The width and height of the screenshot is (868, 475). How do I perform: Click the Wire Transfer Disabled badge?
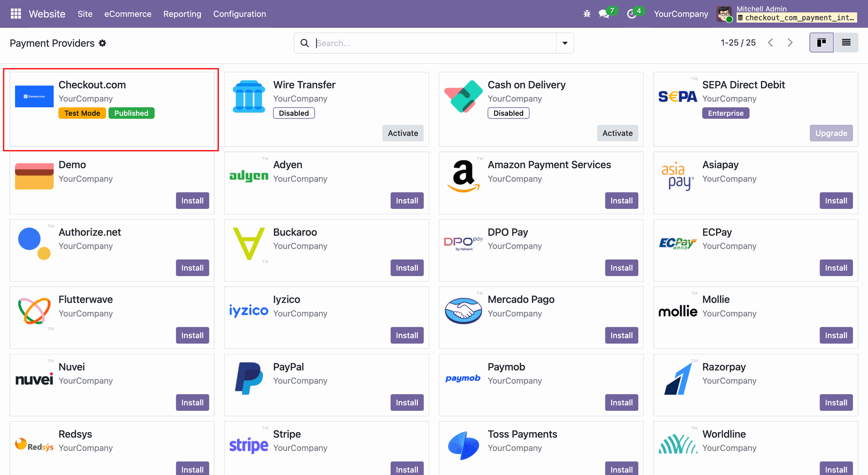coord(294,113)
